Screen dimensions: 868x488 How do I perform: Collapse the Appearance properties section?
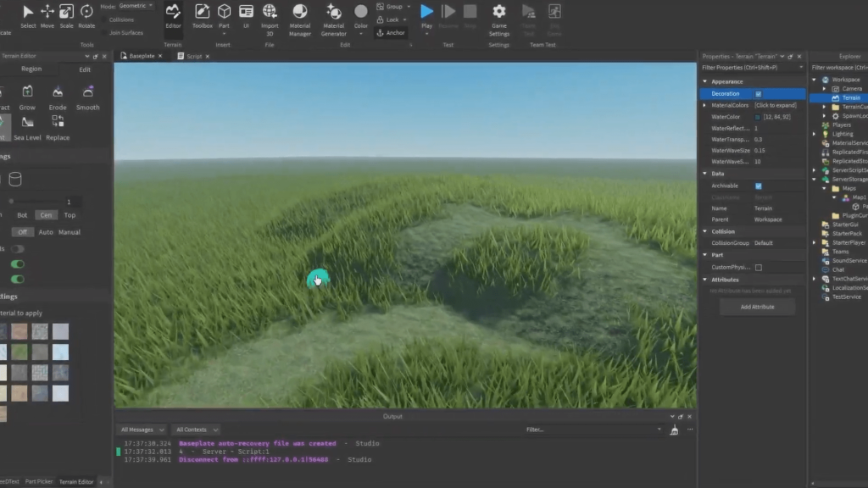(704, 81)
